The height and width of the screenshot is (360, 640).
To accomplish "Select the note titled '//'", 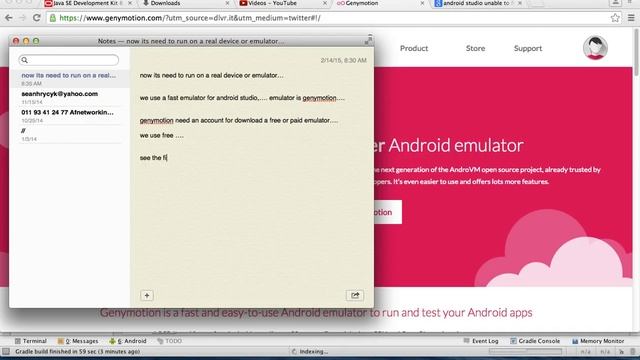I will [x=69, y=134].
